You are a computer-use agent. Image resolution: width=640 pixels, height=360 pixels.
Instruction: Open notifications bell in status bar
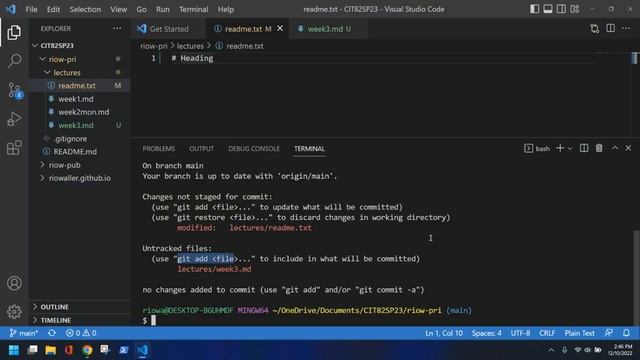626,333
